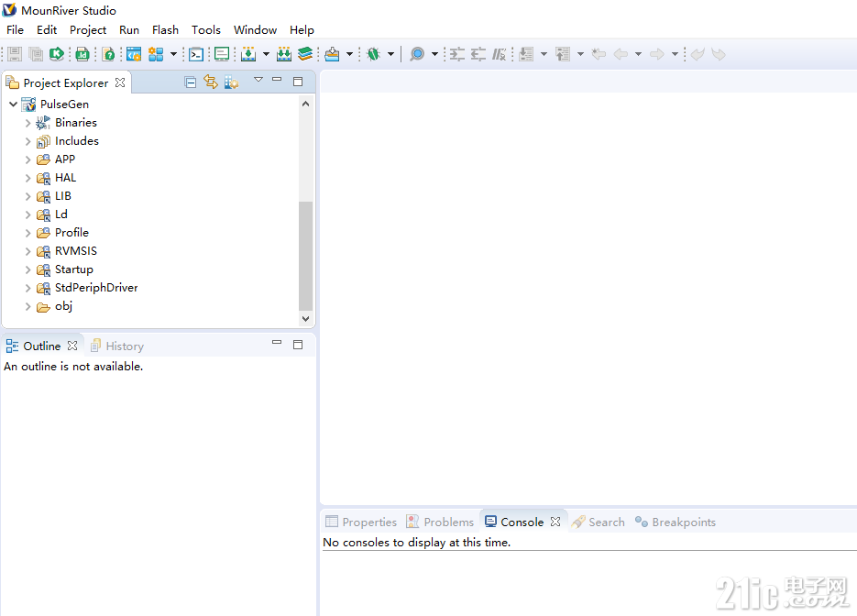Expand the HAL folder arrow
The height and width of the screenshot is (616, 857).
(x=27, y=178)
